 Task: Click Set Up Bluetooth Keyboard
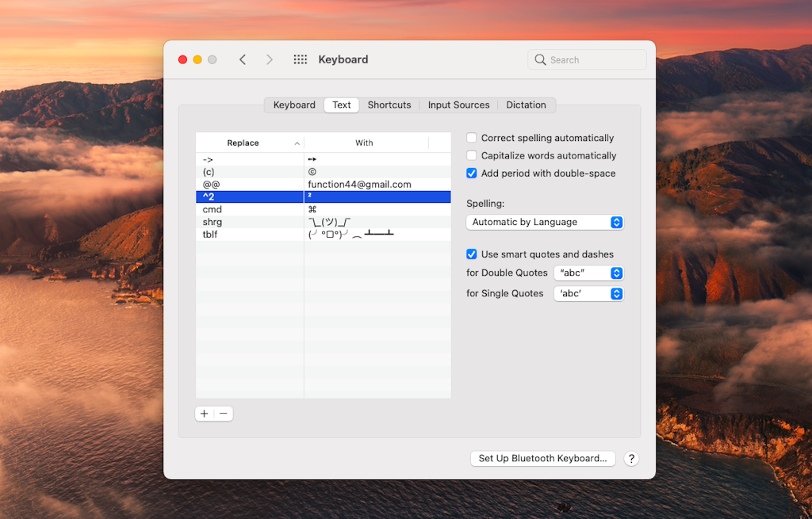[542, 458]
